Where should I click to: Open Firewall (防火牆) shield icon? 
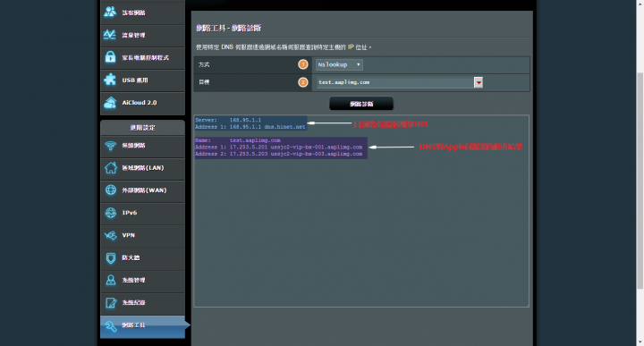(x=111, y=257)
